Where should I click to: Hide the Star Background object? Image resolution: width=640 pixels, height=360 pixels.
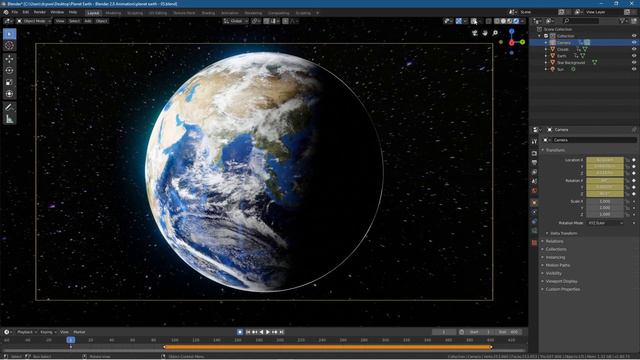click(x=634, y=62)
